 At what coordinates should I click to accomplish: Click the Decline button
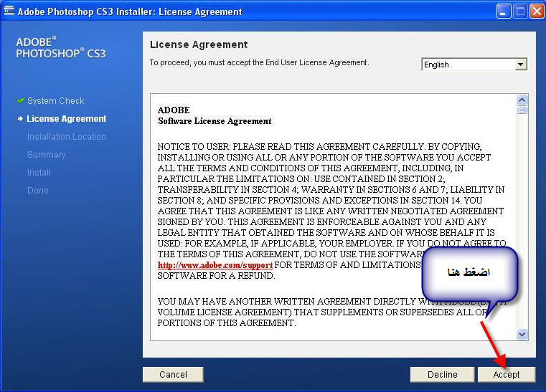(442, 375)
